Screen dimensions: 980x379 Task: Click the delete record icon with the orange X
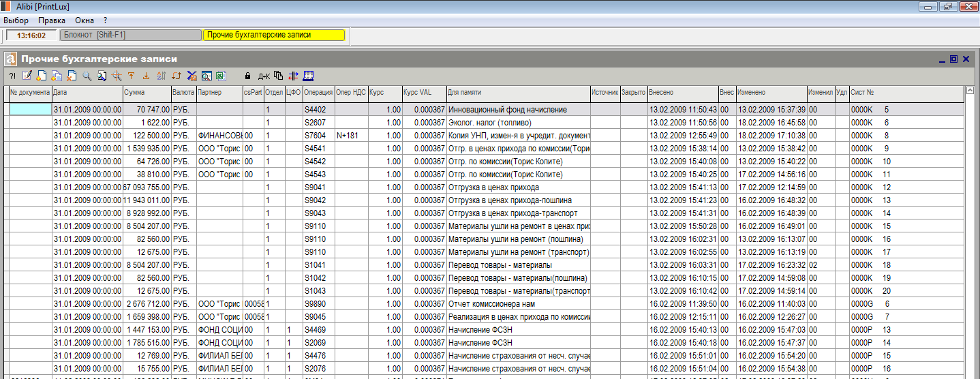click(72, 76)
